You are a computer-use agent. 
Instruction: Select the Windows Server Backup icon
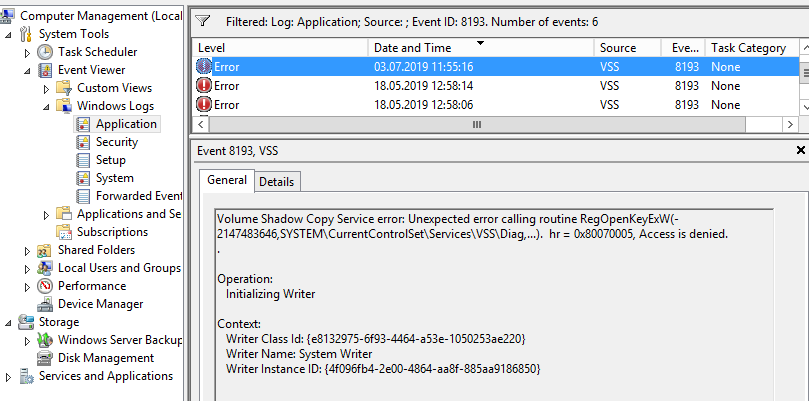tap(45, 340)
